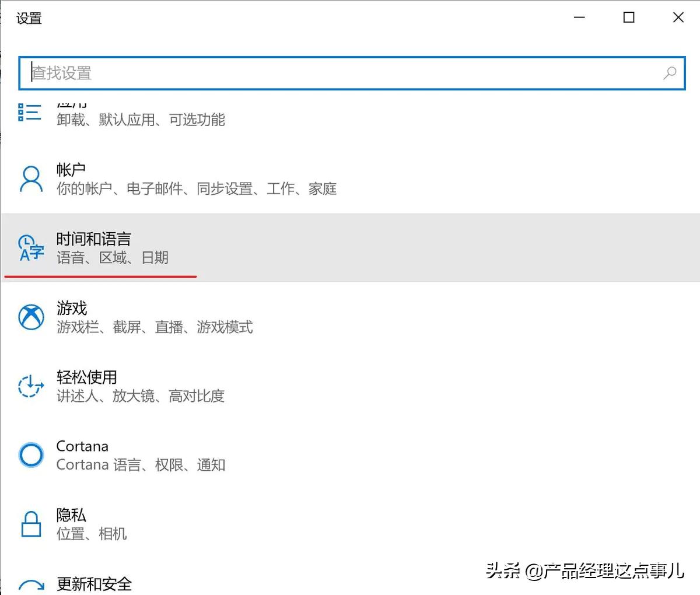Select the Xbox 游戏 icon
The image size is (700, 595).
point(30,317)
